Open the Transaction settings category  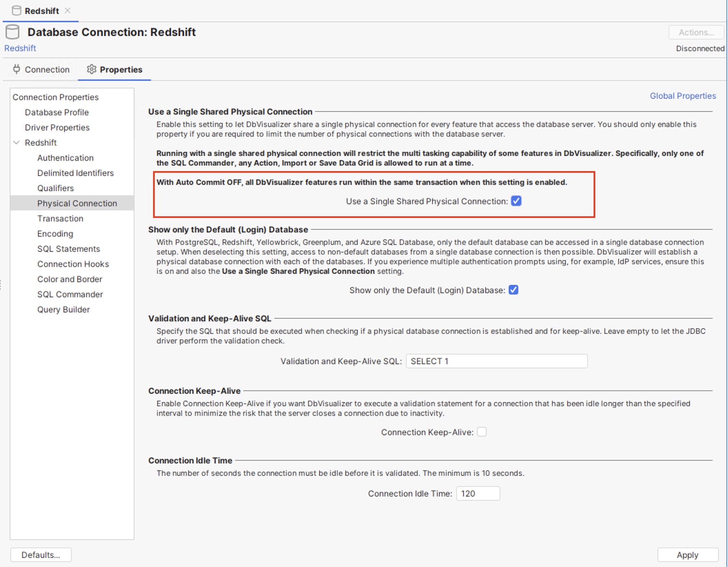point(60,218)
